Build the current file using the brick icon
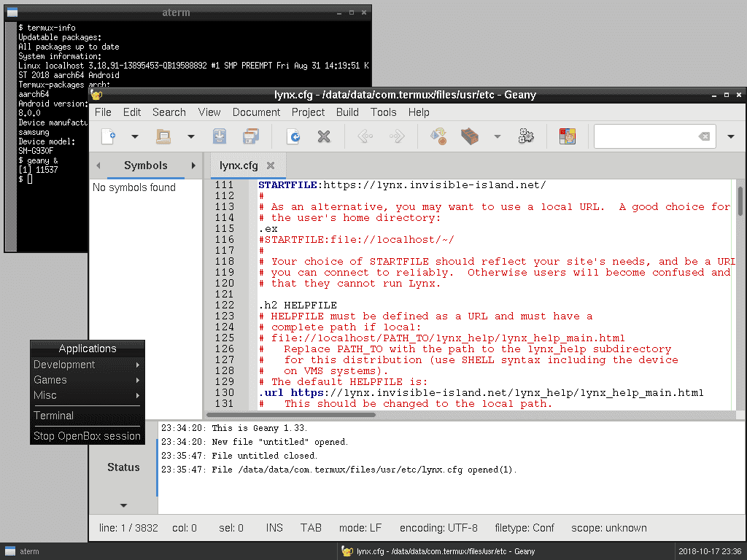The width and height of the screenshot is (747, 560). click(471, 136)
